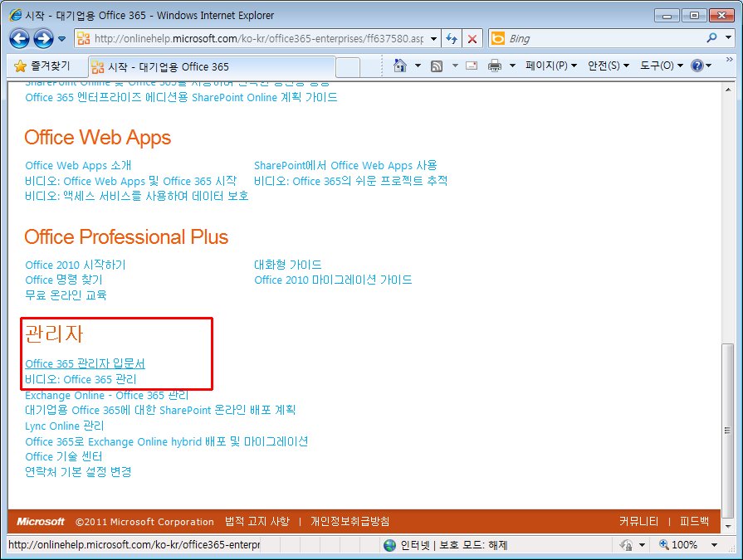The image size is (743, 560).
Task: Go forward using the Forward arrow button
Action: 44,39
